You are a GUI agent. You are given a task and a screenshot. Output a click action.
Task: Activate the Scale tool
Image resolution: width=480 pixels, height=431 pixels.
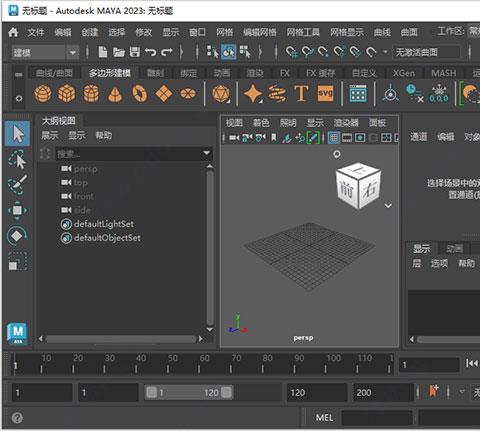click(x=18, y=261)
